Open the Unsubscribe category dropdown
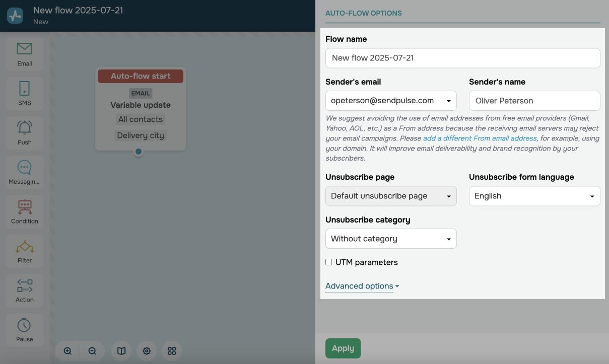Image resolution: width=609 pixels, height=364 pixels. [391, 239]
